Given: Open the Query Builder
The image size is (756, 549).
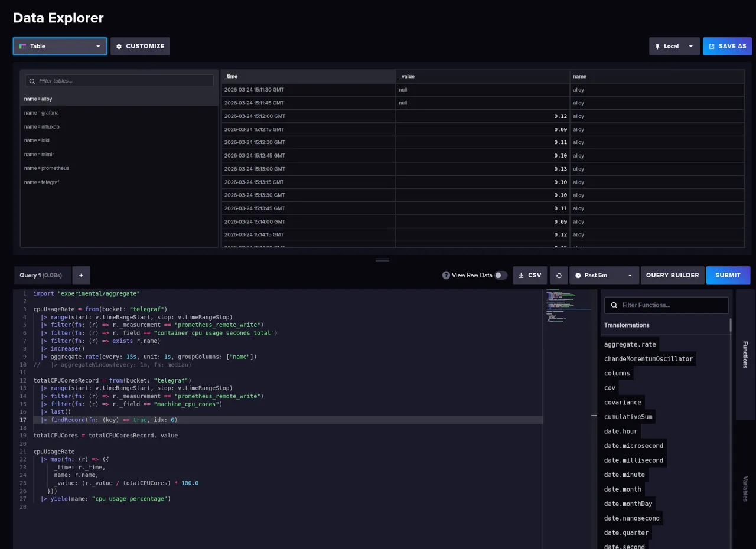Looking at the screenshot, I should (x=672, y=275).
